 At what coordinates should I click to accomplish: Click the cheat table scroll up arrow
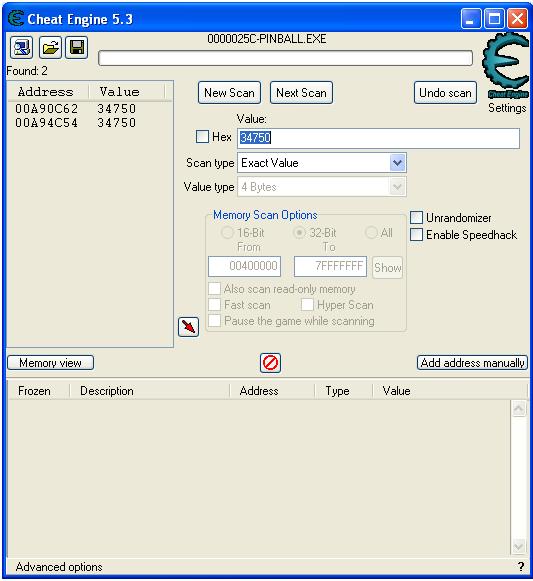519,409
